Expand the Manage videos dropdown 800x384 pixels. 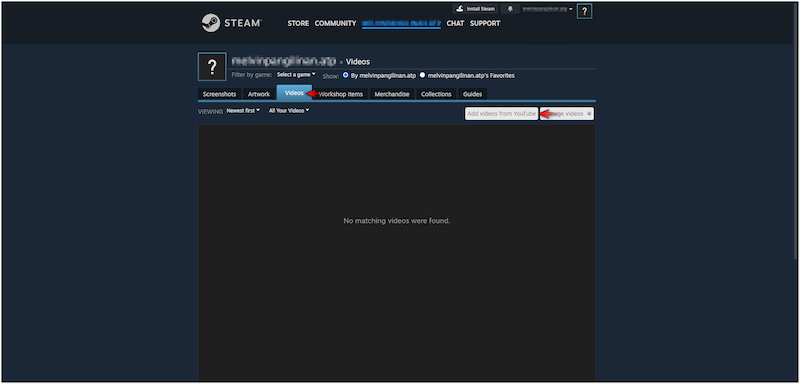tap(567, 114)
